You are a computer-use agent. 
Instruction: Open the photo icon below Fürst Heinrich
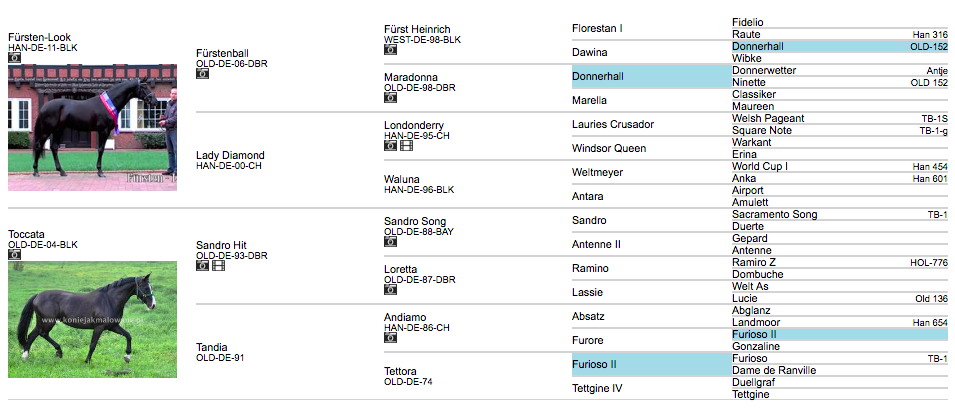[390, 49]
